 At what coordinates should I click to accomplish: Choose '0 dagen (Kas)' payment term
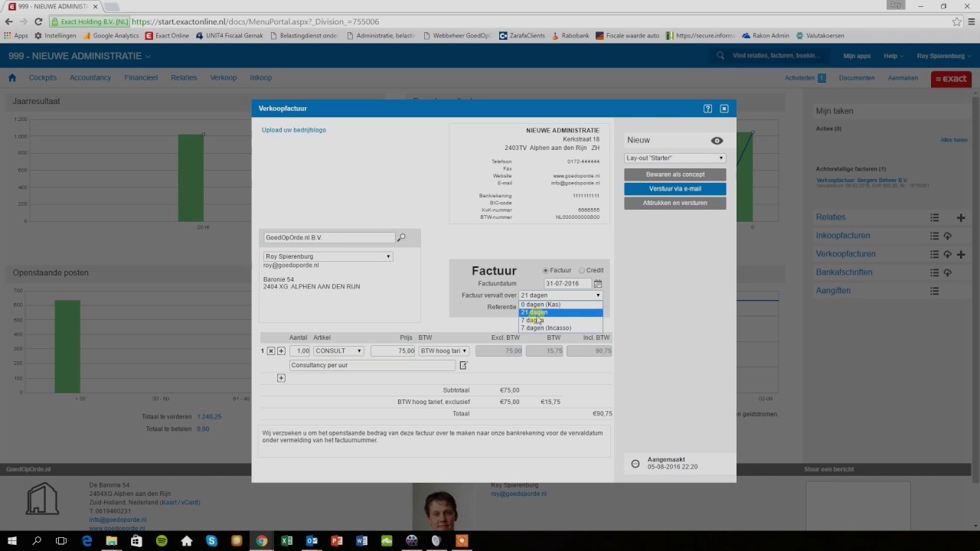click(561, 305)
